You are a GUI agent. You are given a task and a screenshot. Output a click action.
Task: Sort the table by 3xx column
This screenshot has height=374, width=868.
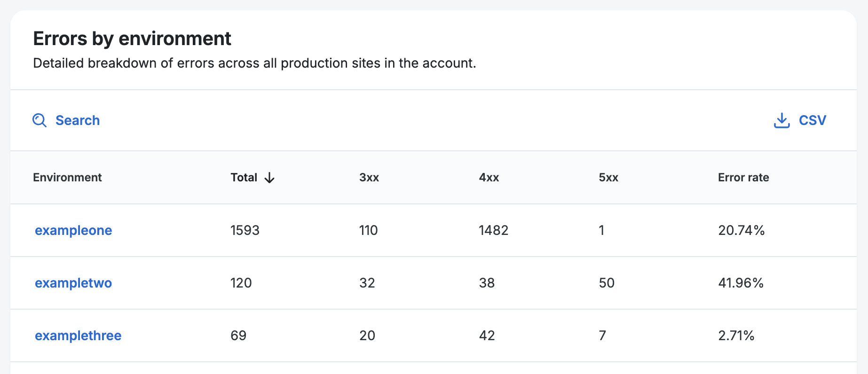point(369,178)
